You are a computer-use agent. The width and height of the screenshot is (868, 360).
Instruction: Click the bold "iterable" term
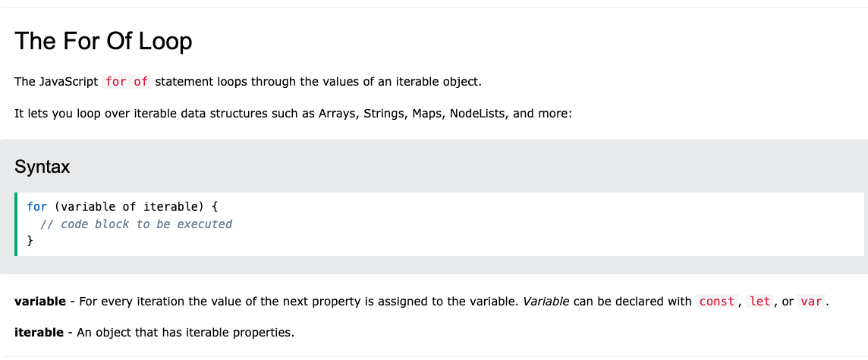coord(39,333)
